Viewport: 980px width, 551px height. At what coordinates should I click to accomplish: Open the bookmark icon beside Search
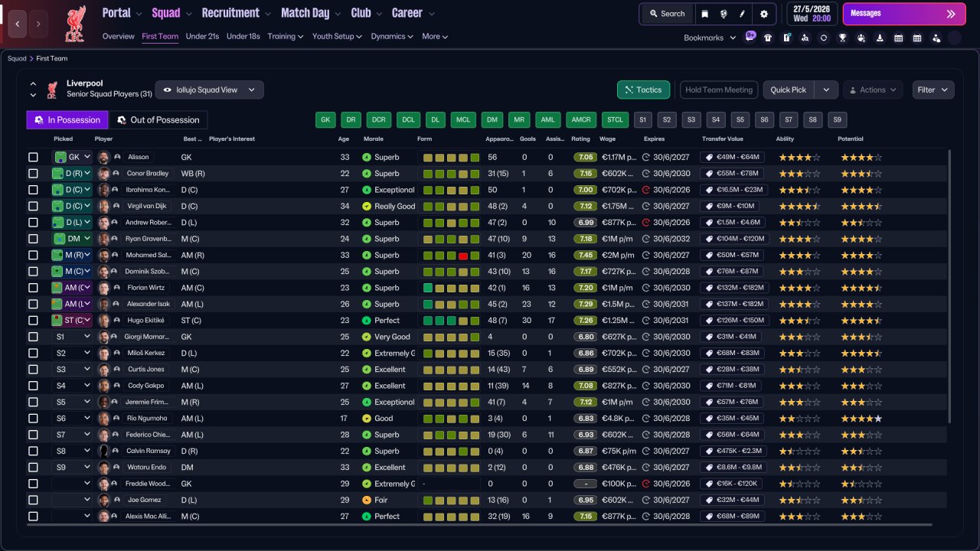[x=705, y=14]
